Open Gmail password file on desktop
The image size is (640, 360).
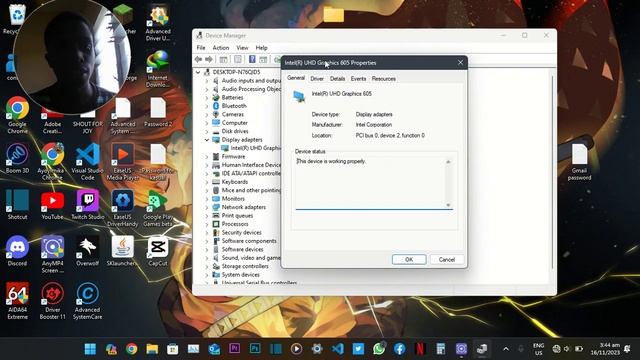[579, 162]
